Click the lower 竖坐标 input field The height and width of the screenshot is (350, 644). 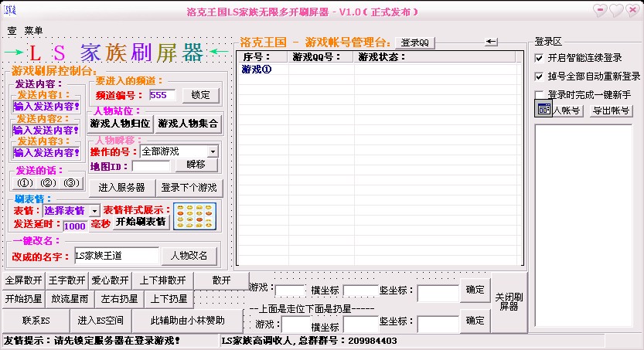pyautogui.click(x=438, y=325)
